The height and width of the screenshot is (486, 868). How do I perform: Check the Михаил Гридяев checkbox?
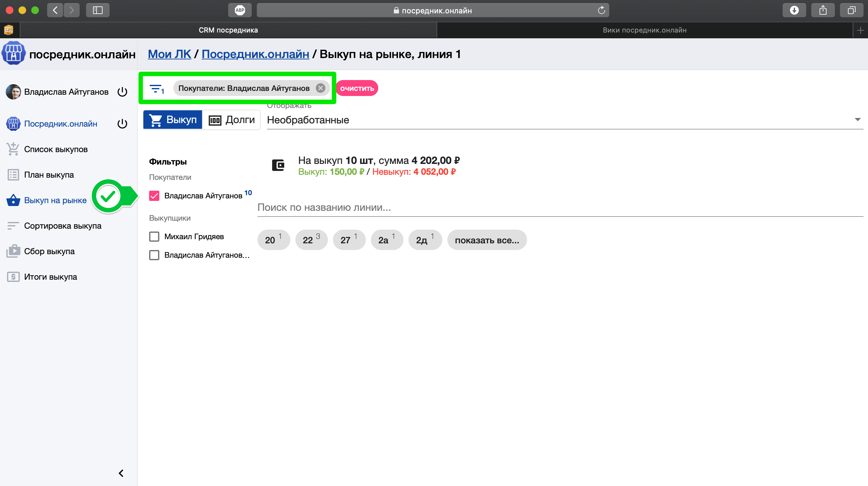(154, 237)
